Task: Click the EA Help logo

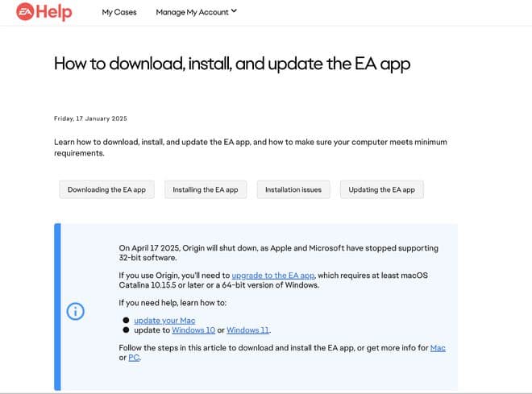Action: coord(44,12)
